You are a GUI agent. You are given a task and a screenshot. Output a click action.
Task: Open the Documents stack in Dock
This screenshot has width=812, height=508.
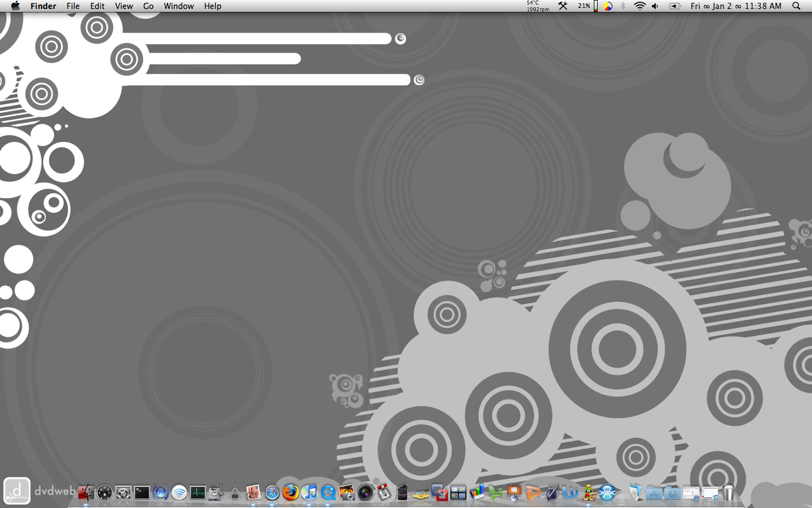click(x=635, y=493)
